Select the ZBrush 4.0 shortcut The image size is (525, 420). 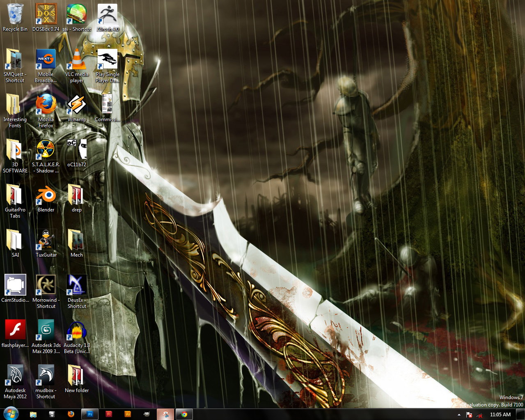(x=108, y=15)
